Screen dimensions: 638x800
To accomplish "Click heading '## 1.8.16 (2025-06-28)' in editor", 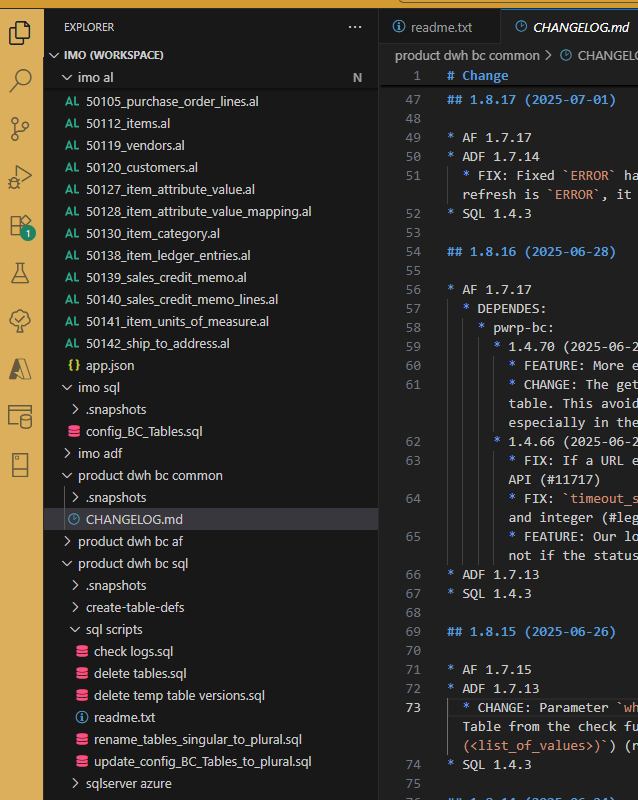I will click(x=531, y=252).
